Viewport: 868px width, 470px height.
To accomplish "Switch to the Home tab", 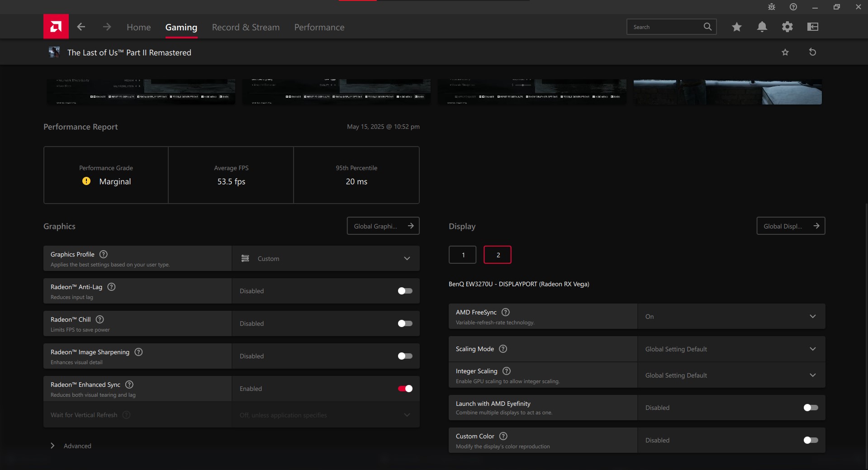I will 139,27.
